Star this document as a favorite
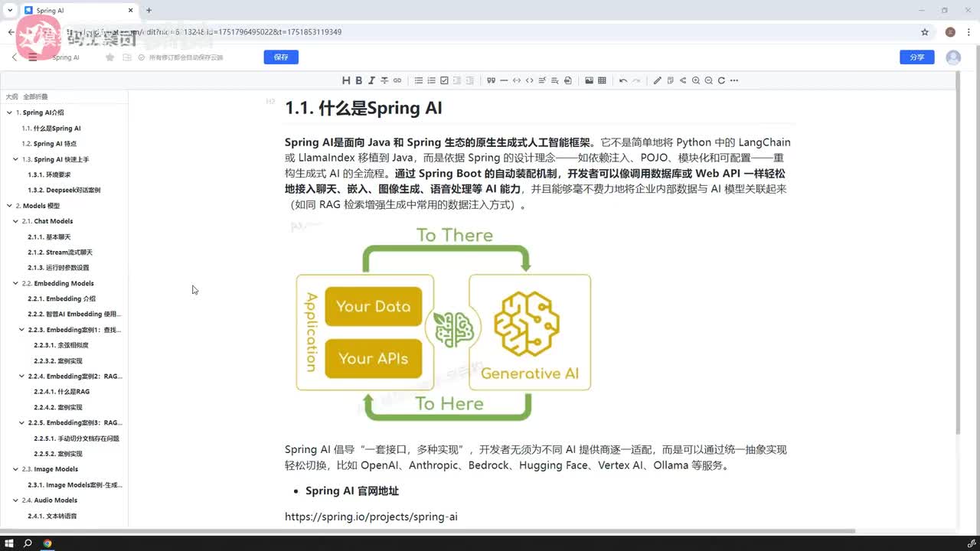This screenshot has width=980, height=551. pyautogui.click(x=110, y=57)
